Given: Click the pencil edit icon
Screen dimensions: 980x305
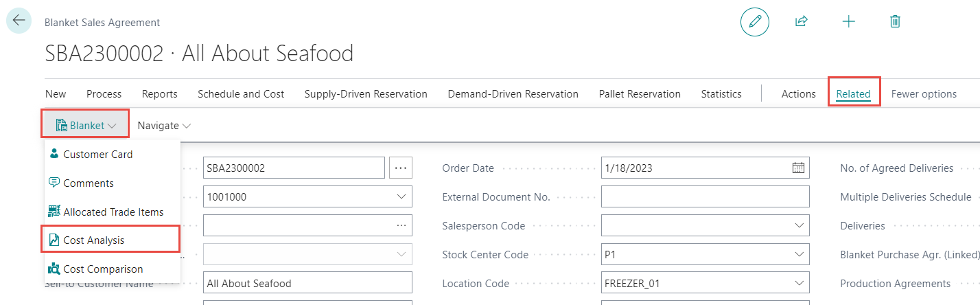Looking at the screenshot, I should pyautogui.click(x=755, y=21).
